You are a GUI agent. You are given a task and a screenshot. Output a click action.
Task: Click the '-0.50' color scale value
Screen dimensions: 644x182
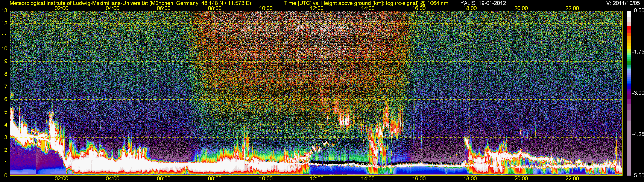click(x=638, y=11)
